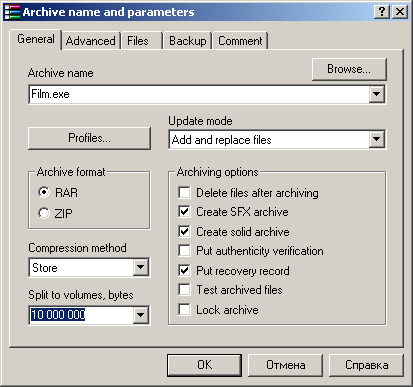Click the WinRAR icon in title bar
413x387 pixels.
(x=12, y=12)
